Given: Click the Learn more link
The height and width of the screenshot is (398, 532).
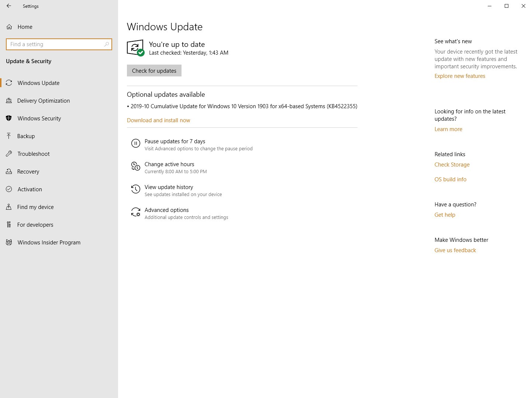Looking at the screenshot, I should (448, 129).
